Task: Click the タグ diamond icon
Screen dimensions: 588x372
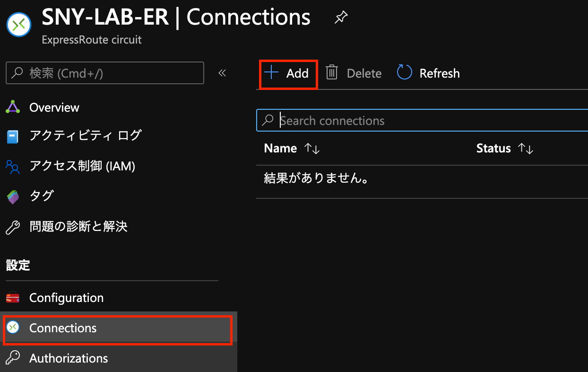Action: 13,196
